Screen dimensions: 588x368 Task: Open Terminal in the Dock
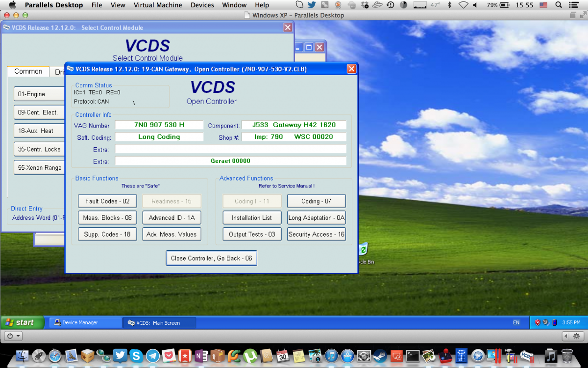(x=413, y=356)
